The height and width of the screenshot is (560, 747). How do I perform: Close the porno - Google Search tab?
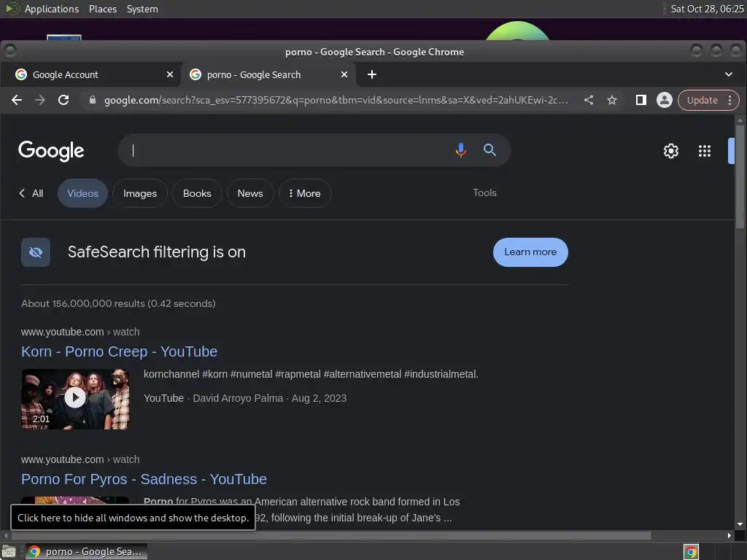point(344,75)
